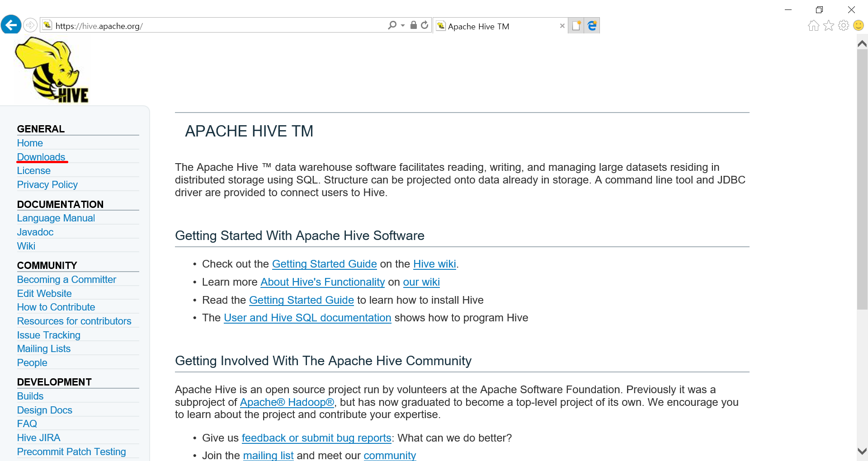Open the Edit Website link
This screenshot has width=868, height=461.
click(x=44, y=294)
